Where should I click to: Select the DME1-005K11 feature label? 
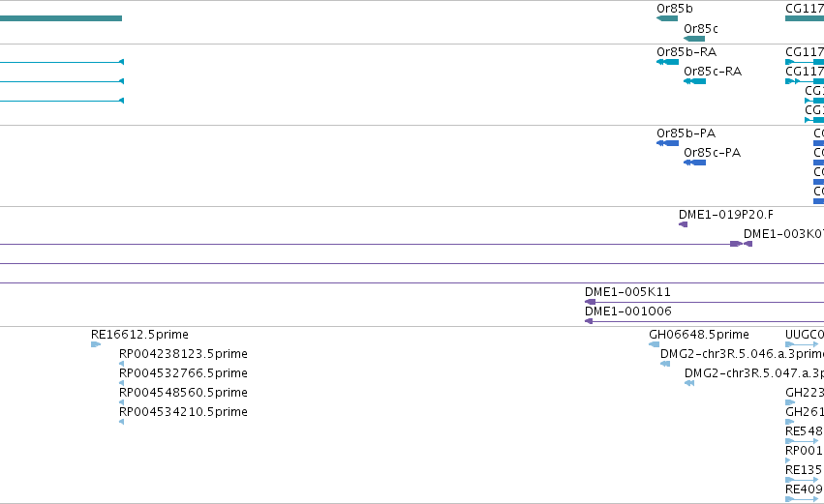tap(627, 292)
